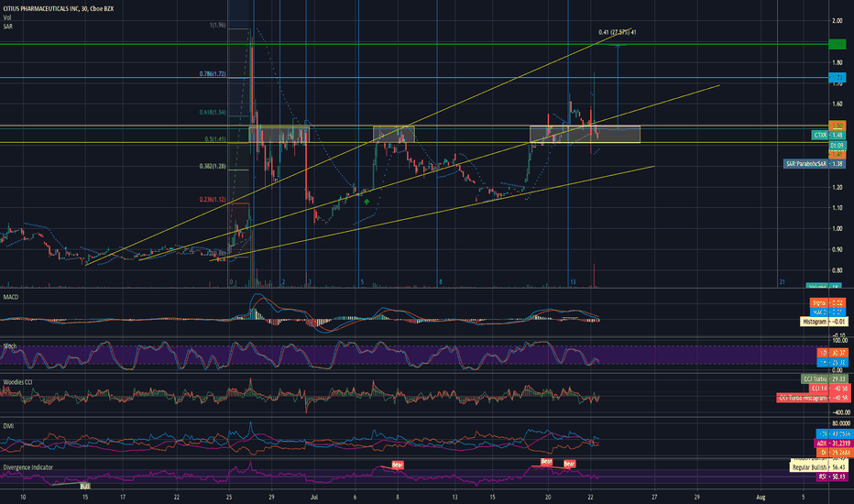Click the first Bear label near July 8
This screenshot has width=854, height=504.
pos(398,465)
